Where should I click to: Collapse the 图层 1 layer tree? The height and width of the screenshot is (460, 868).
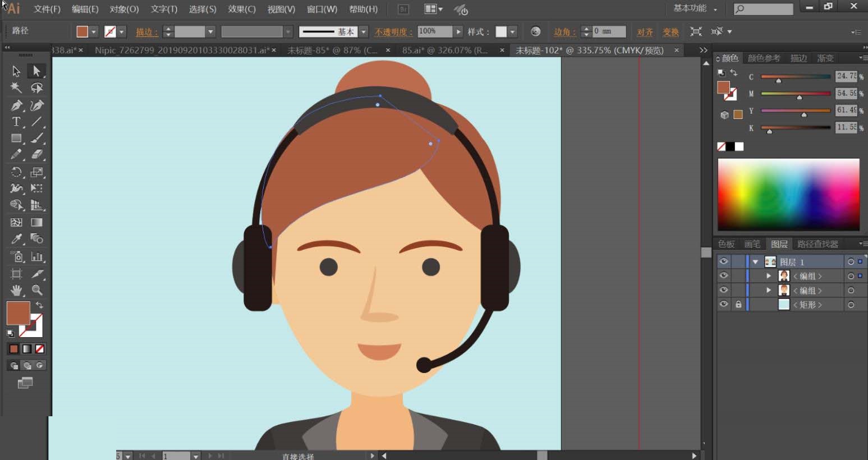[x=756, y=262]
